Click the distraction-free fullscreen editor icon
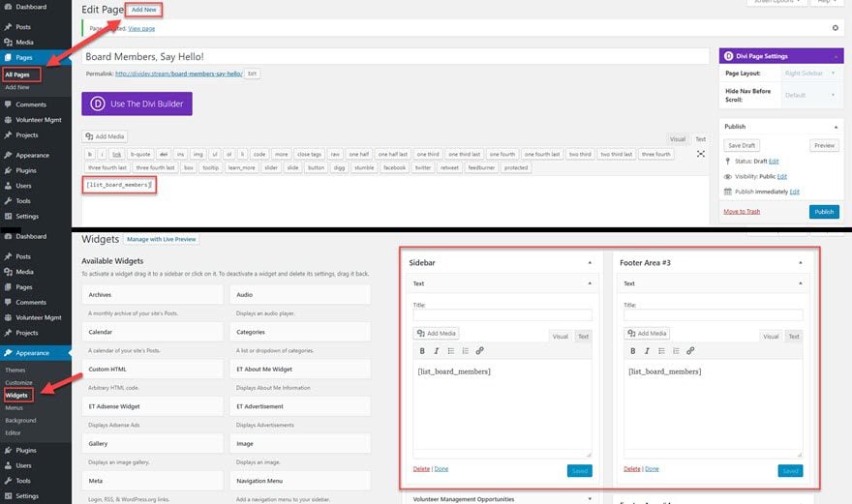This screenshot has width=852, height=504. 701,154
